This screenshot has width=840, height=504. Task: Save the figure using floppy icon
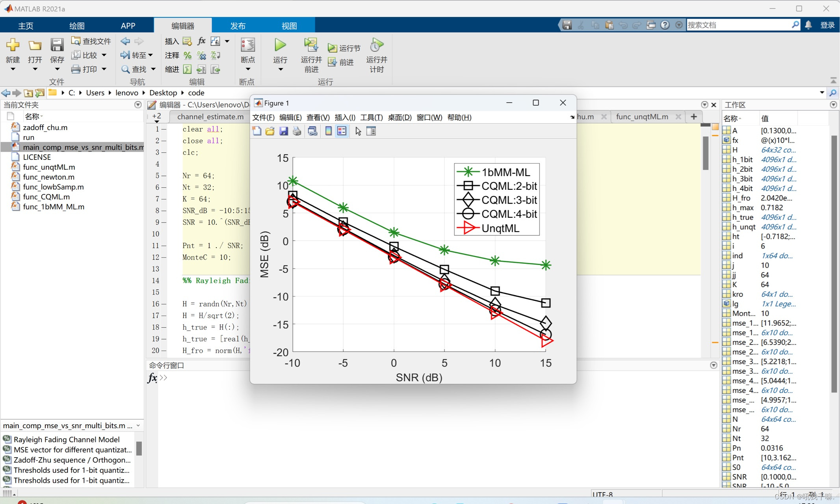click(x=283, y=131)
